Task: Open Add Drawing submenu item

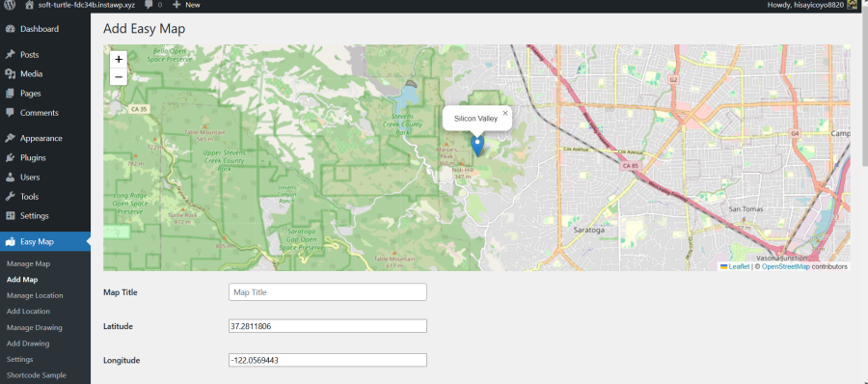Action: (28, 343)
